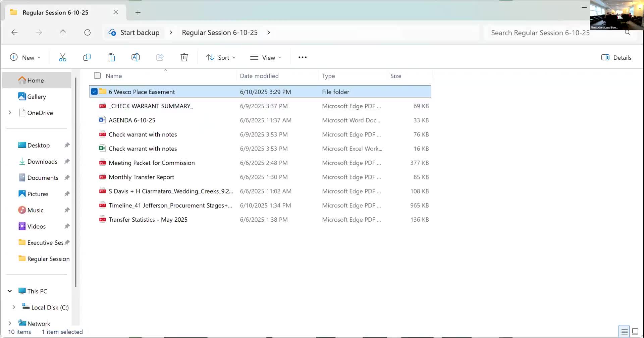Click the Copy icon in toolbar

(87, 57)
